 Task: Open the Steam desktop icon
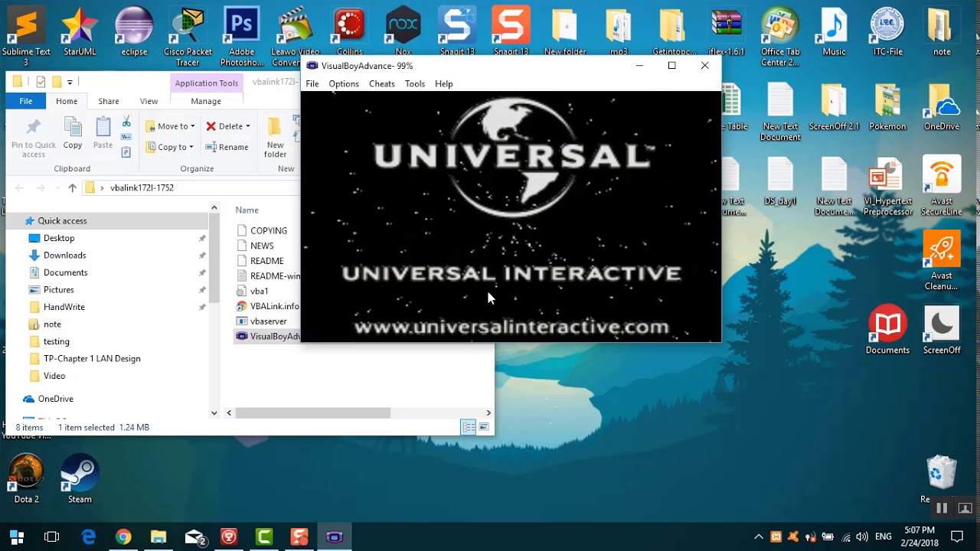(80, 478)
